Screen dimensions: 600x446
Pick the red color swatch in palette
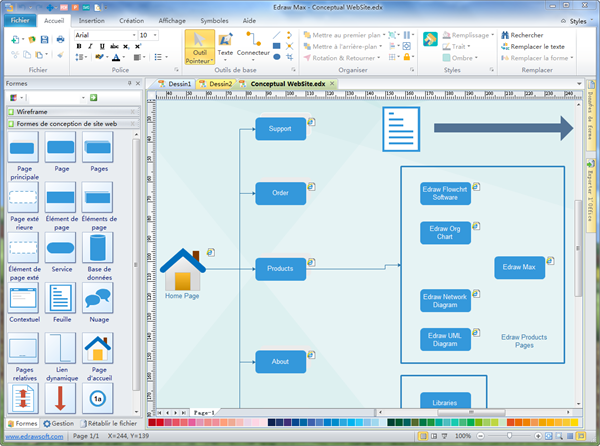[152, 422]
